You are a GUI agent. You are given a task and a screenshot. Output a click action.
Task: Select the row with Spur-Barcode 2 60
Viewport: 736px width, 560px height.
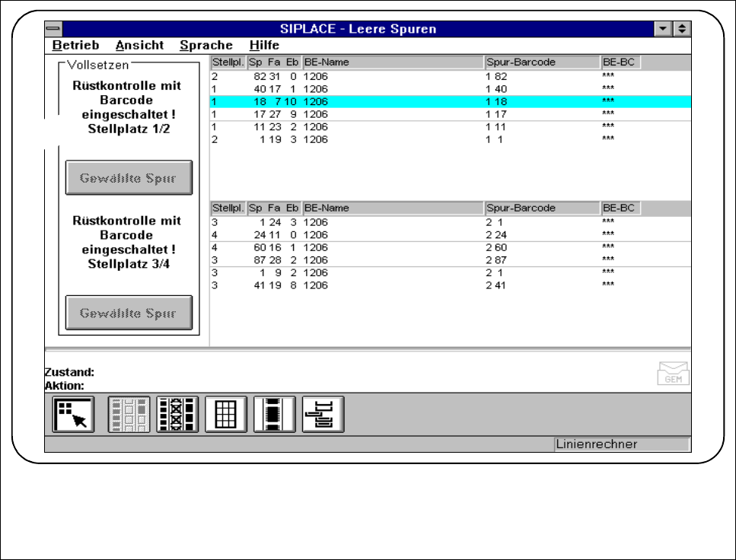[x=449, y=247]
